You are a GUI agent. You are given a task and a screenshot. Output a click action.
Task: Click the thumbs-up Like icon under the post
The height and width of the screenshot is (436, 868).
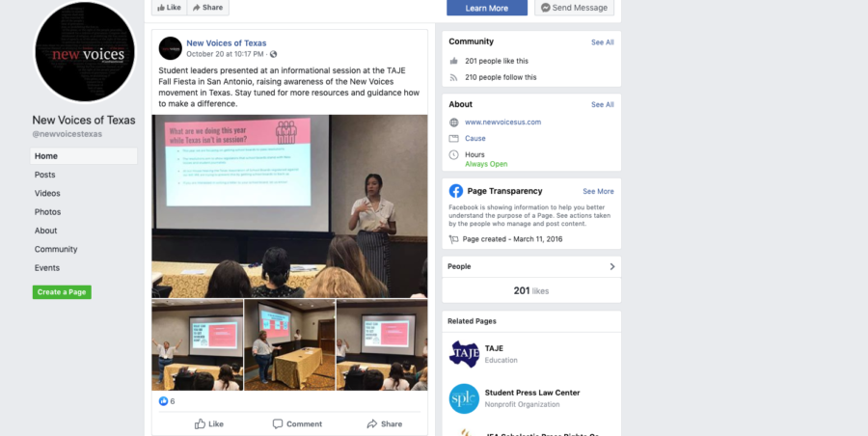point(200,423)
